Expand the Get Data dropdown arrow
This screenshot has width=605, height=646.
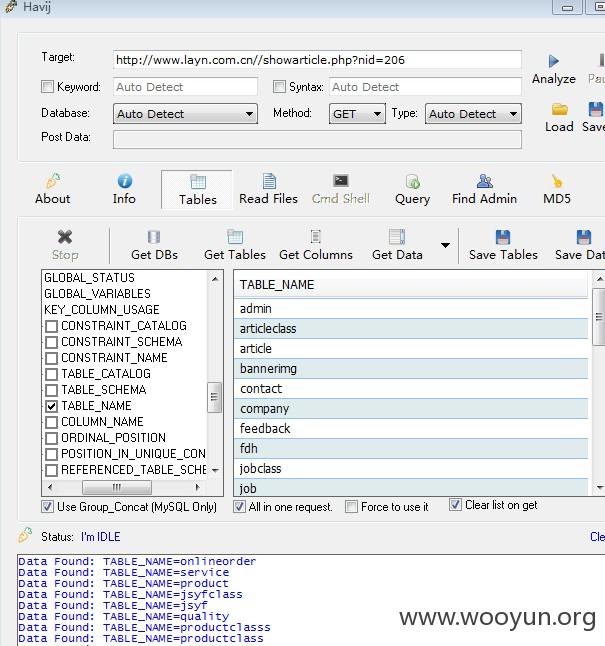click(445, 245)
